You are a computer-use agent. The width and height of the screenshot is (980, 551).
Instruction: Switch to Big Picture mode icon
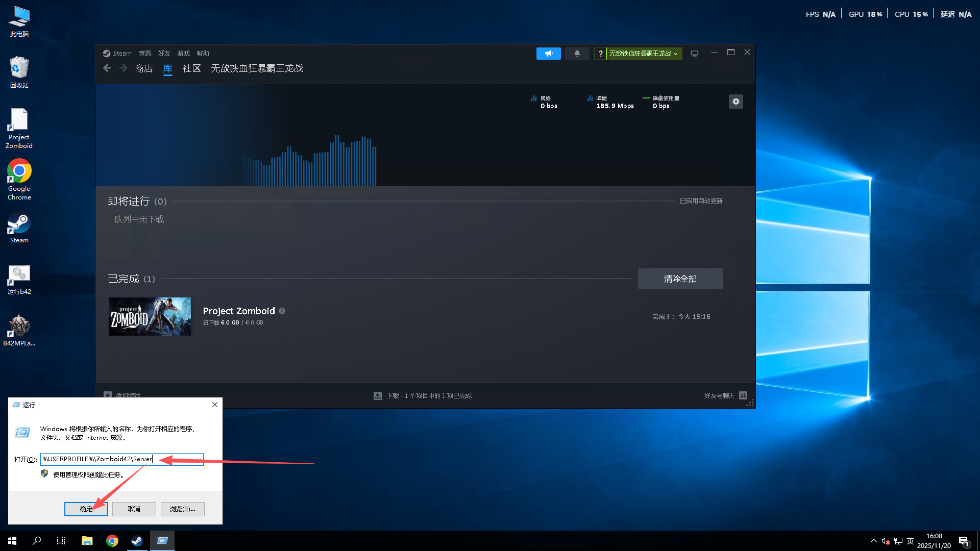pos(695,54)
